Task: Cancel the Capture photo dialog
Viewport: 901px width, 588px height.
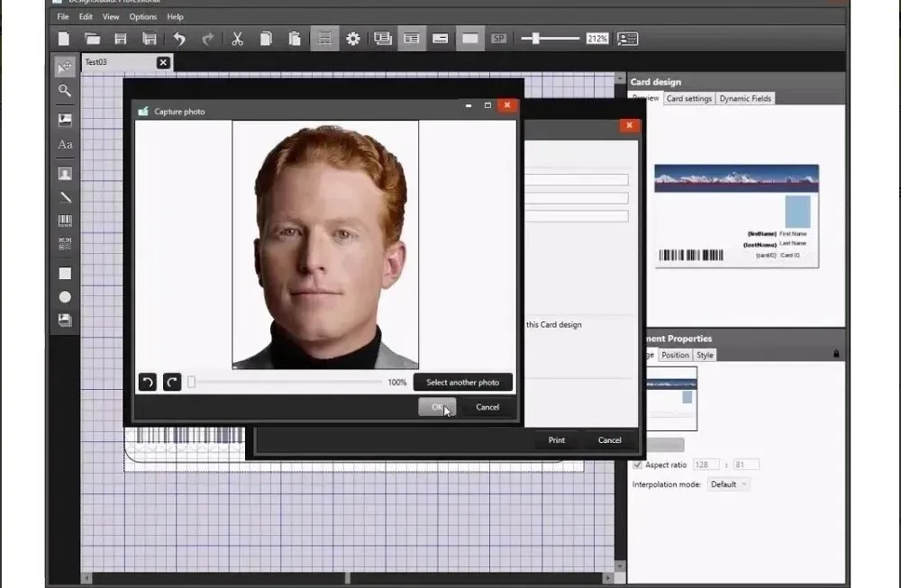Action: (x=487, y=407)
